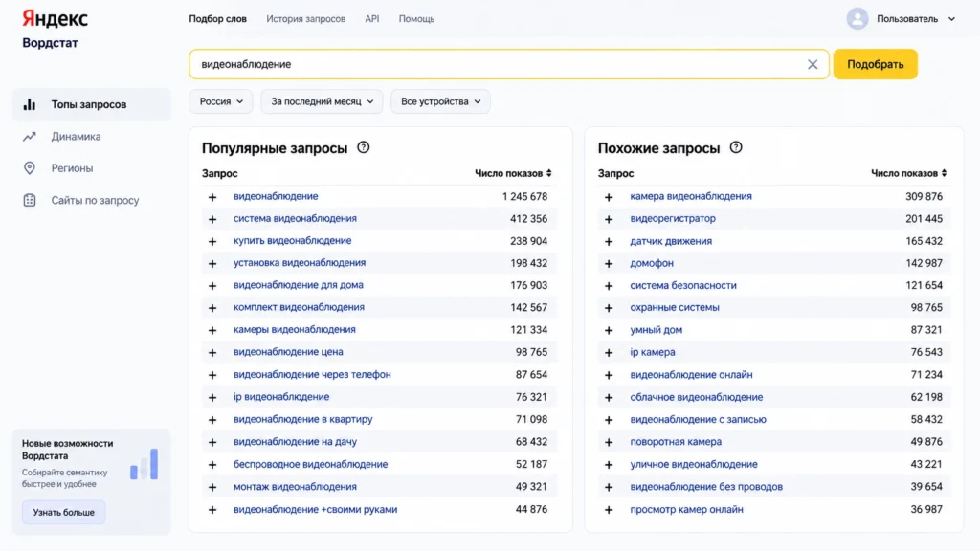The height and width of the screenshot is (551, 980).
Task: Add 'установка видеонаблюдения' via plus icon
Action: pos(212,264)
